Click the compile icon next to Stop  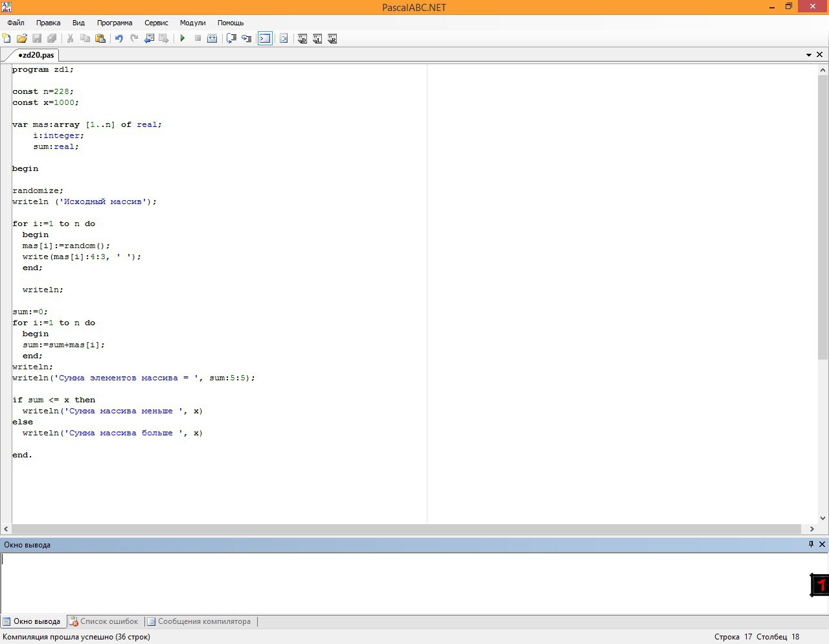212,39
